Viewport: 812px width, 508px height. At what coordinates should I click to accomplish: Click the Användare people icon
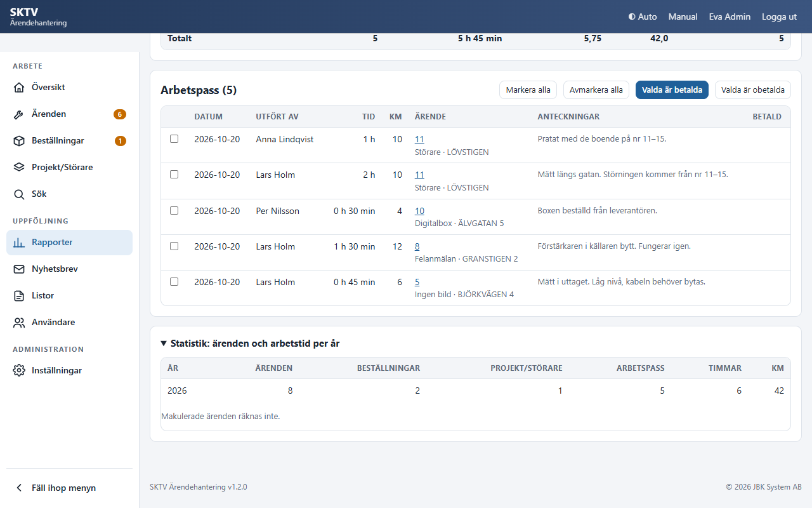coord(19,323)
